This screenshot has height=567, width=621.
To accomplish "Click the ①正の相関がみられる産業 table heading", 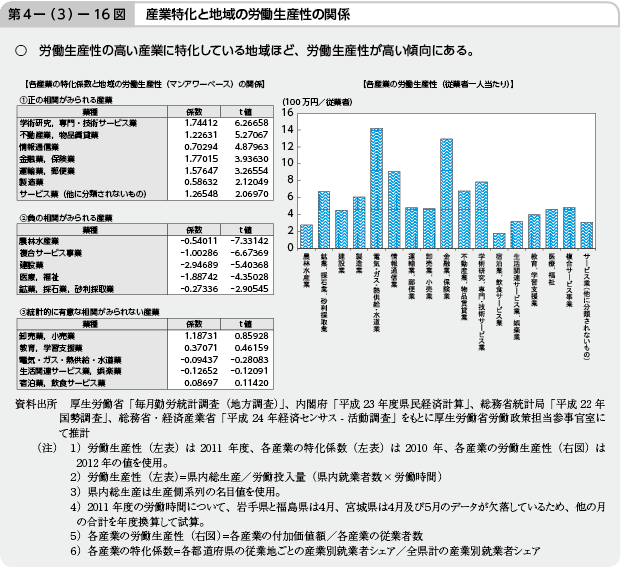I will click(x=66, y=99).
